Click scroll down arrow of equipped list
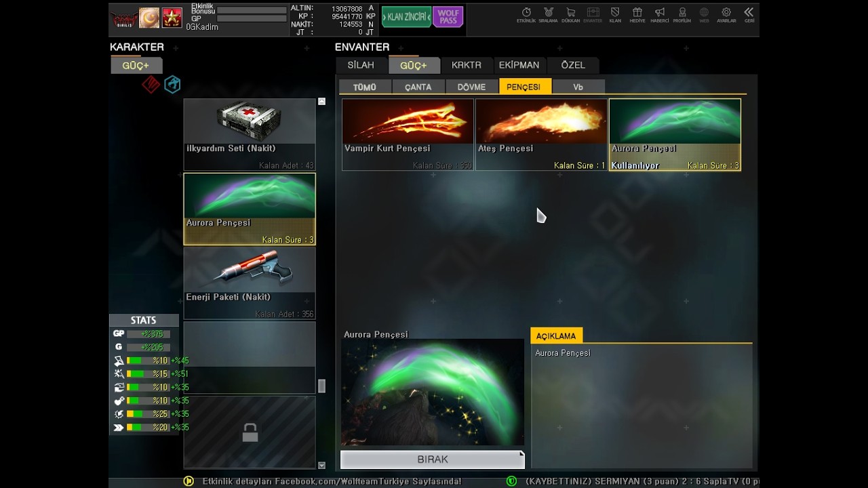Image resolution: width=868 pixels, height=488 pixels. (321, 466)
